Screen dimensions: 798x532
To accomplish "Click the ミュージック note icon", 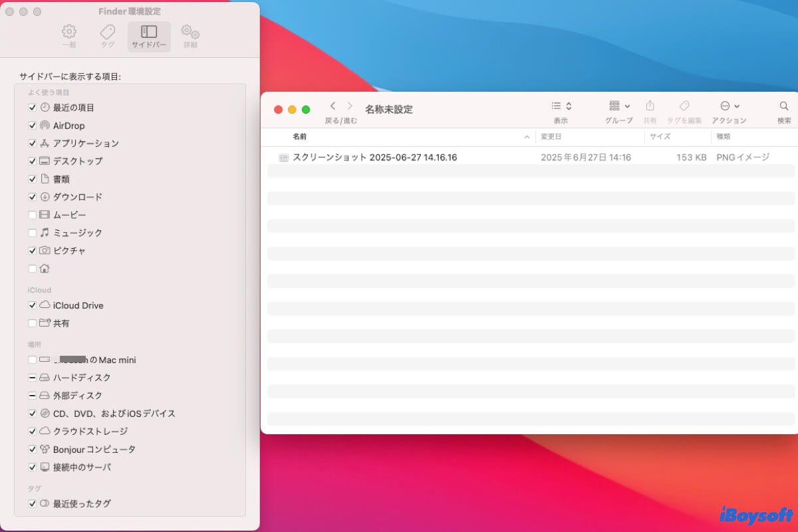I will 45,233.
